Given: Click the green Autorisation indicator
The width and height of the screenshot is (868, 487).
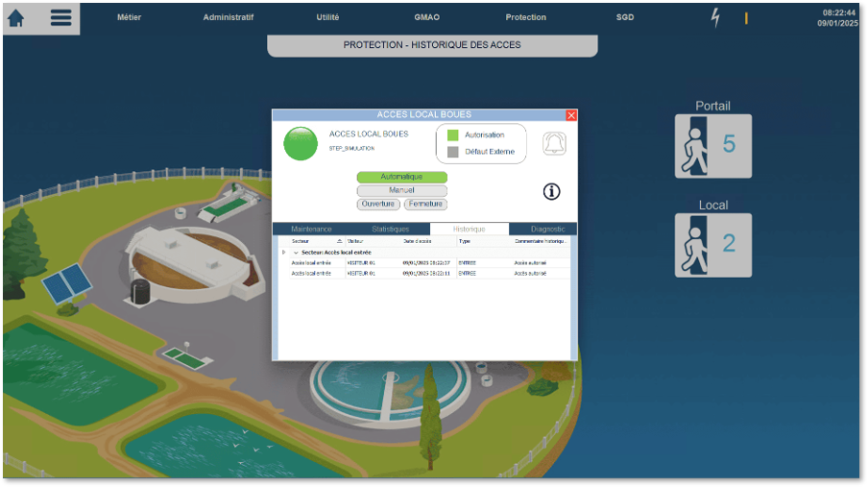Looking at the screenshot, I should (453, 134).
